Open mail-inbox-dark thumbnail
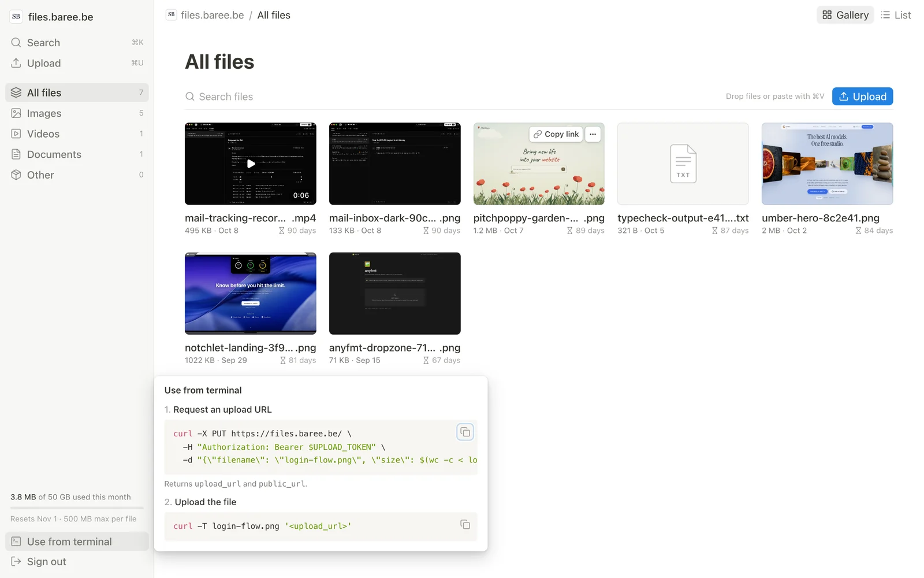Viewport: 924px width, 578px height. point(395,164)
